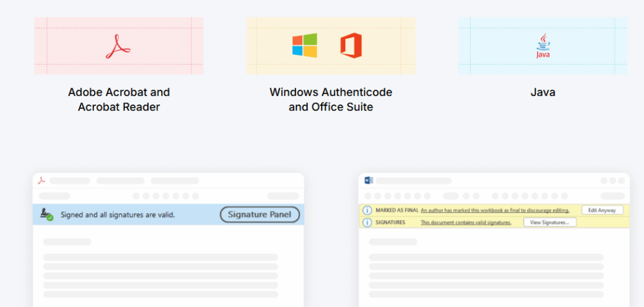
Task: Open View Signatures dialog
Action: [x=549, y=223]
